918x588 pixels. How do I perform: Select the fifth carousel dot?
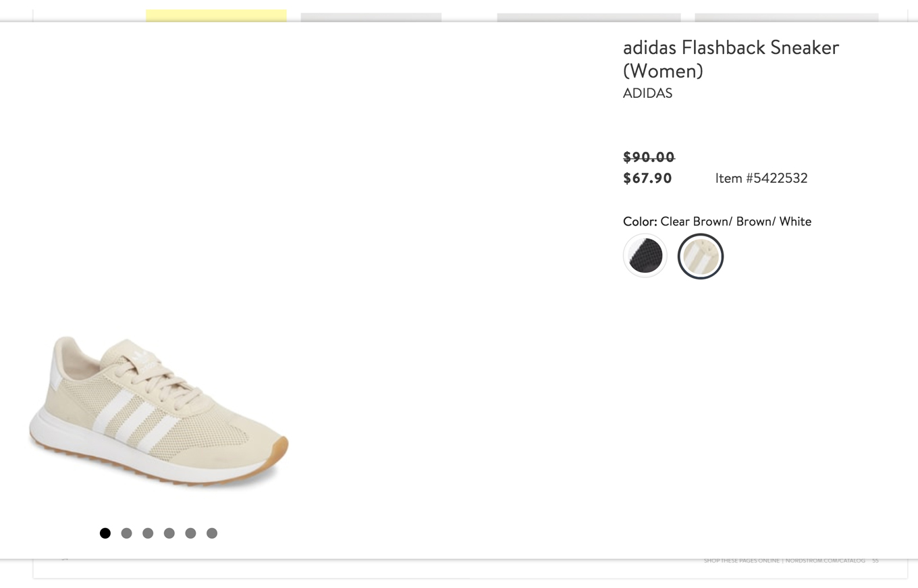pyautogui.click(x=190, y=533)
